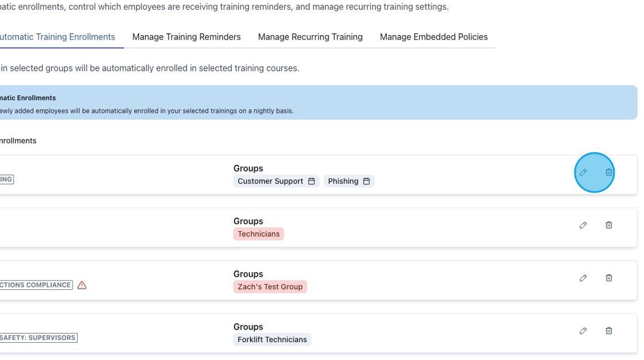The image size is (644, 360).
Task: Open the Manage Recurring Training tab
Action: pyautogui.click(x=310, y=37)
